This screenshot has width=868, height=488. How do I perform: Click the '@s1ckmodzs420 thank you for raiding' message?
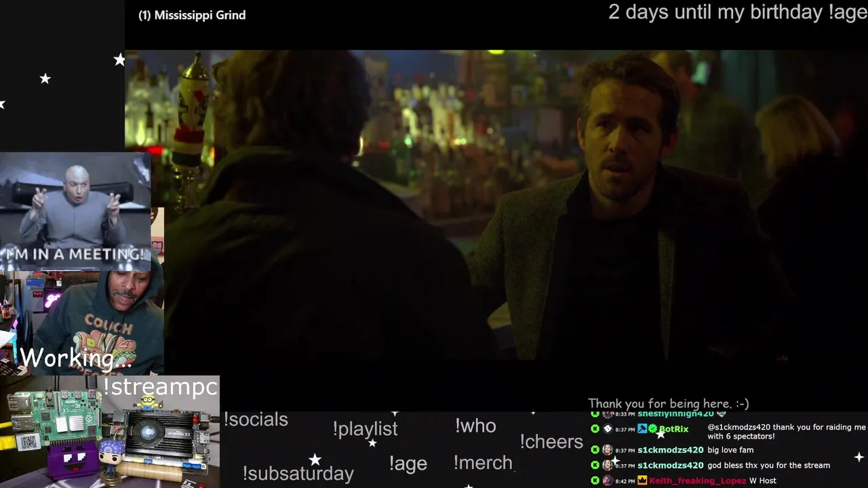(787, 432)
